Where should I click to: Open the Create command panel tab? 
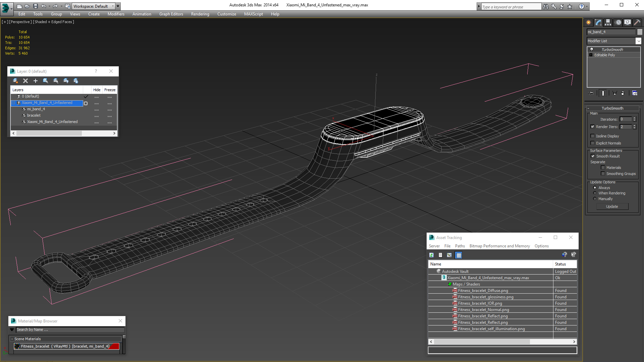[x=588, y=22]
